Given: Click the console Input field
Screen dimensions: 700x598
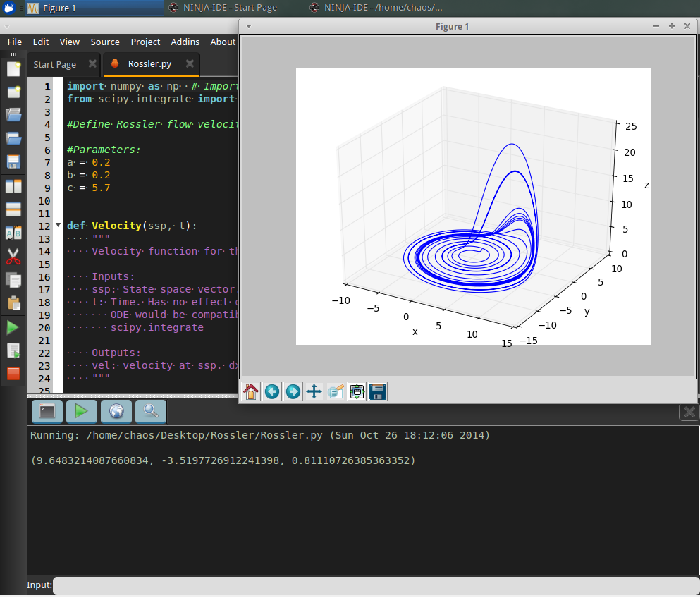Looking at the screenshot, I should click(376, 585).
